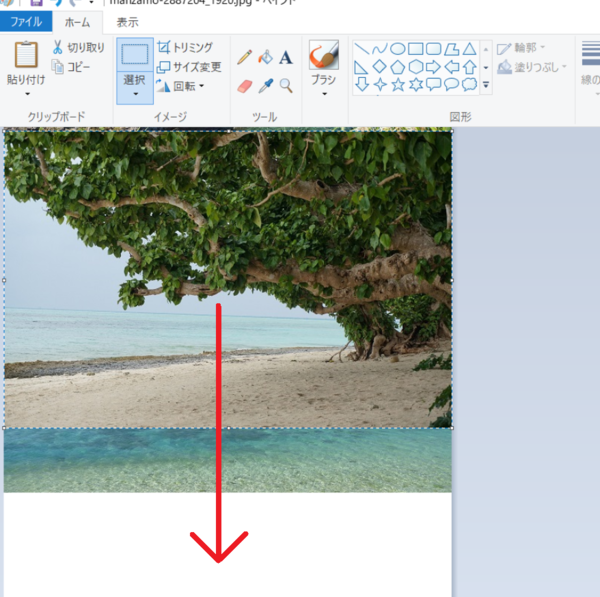
Task: Open the line width 線の幅 control
Action: [x=591, y=69]
